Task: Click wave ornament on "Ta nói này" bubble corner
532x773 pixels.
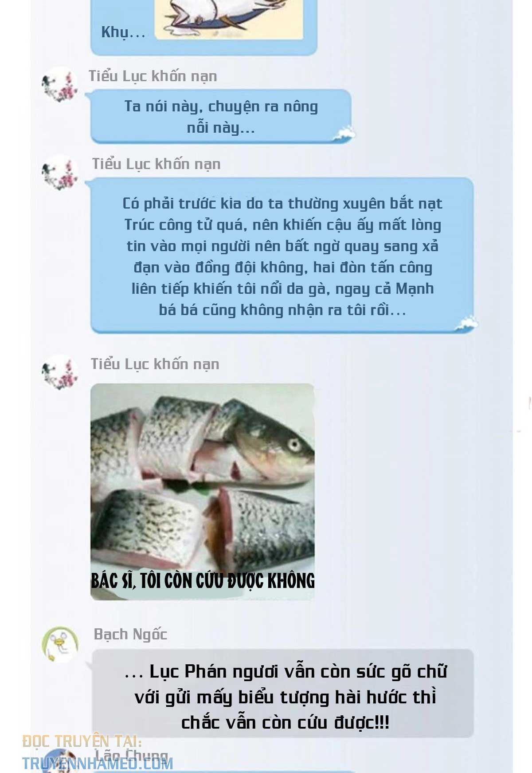Action: pyautogui.click(x=344, y=134)
